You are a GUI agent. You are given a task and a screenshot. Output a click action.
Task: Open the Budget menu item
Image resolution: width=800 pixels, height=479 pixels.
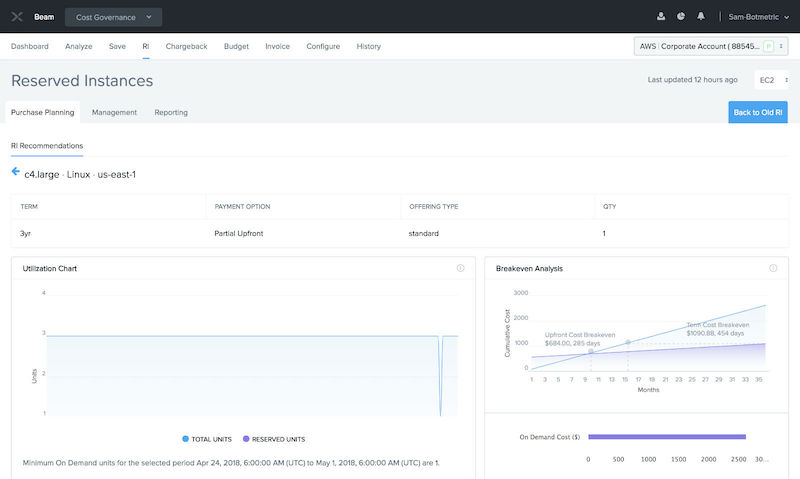pyautogui.click(x=236, y=46)
